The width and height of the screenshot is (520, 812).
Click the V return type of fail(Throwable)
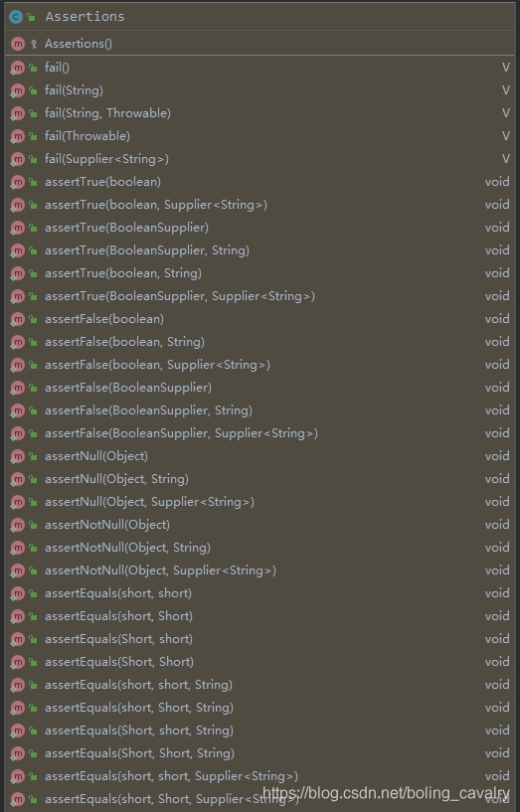click(x=505, y=136)
